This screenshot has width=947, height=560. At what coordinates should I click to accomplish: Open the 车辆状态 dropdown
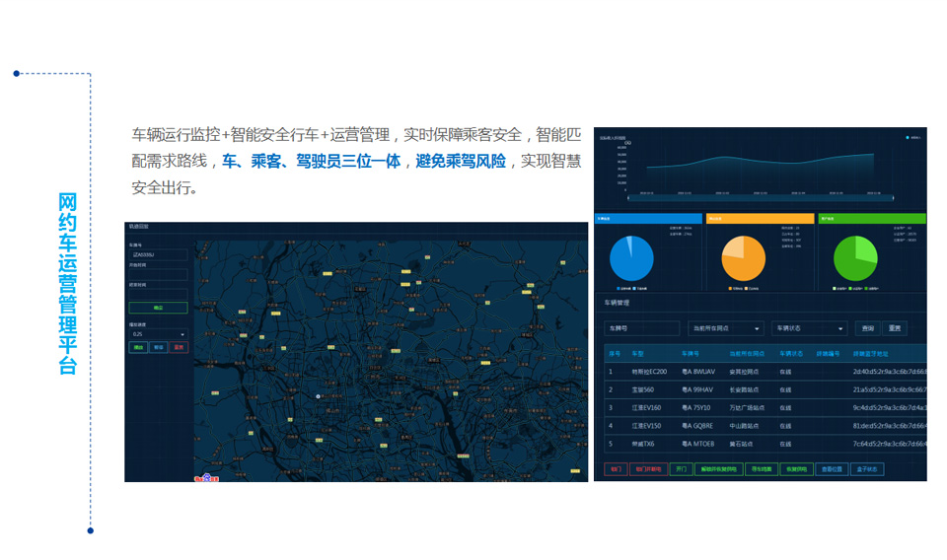tap(809, 328)
